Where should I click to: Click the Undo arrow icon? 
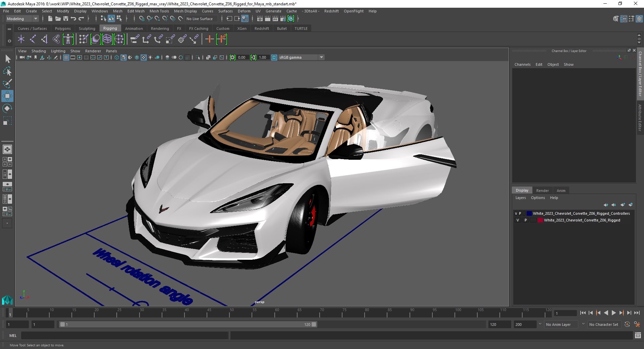coord(73,19)
